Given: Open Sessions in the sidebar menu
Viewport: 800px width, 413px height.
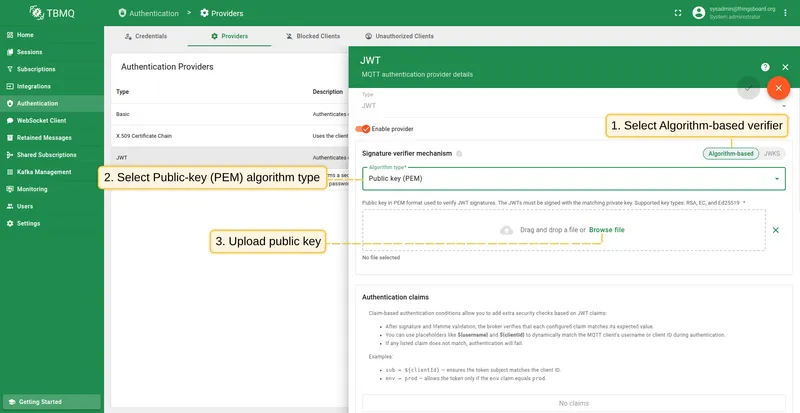Looking at the screenshot, I should pyautogui.click(x=52, y=52).
